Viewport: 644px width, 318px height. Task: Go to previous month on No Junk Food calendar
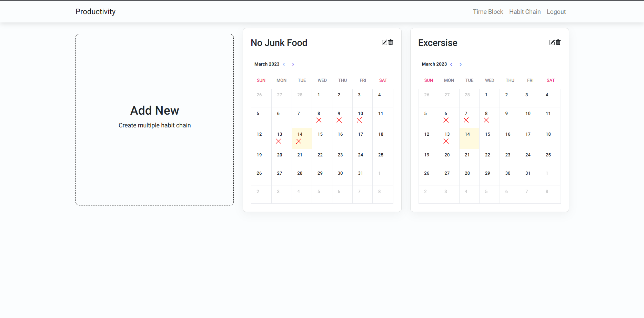click(284, 64)
